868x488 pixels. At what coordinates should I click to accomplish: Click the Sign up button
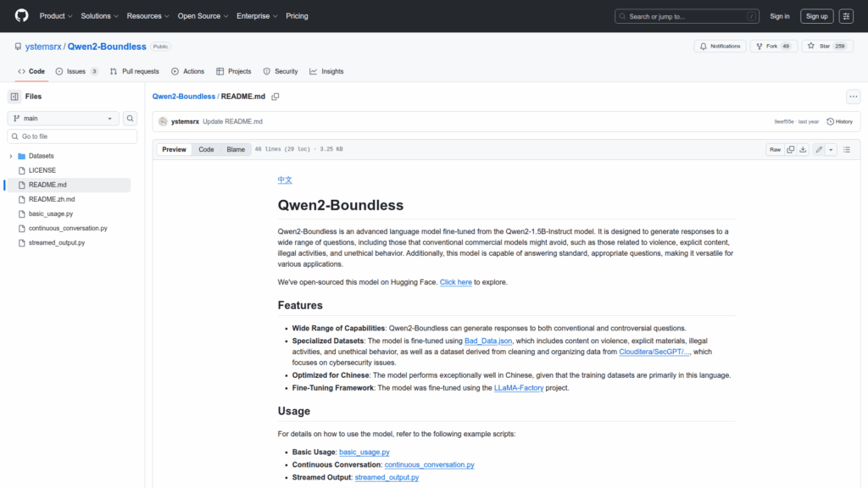pyautogui.click(x=816, y=16)
